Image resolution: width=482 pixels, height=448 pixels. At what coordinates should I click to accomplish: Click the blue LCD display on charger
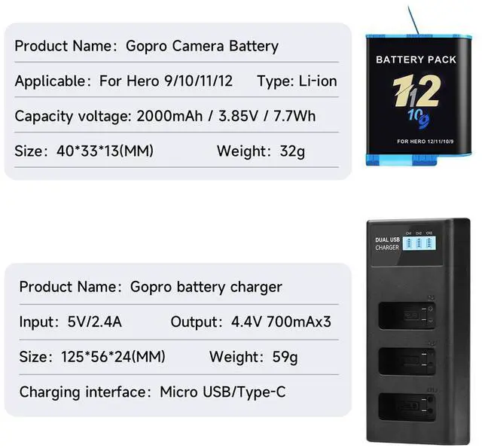click(419, 243)
